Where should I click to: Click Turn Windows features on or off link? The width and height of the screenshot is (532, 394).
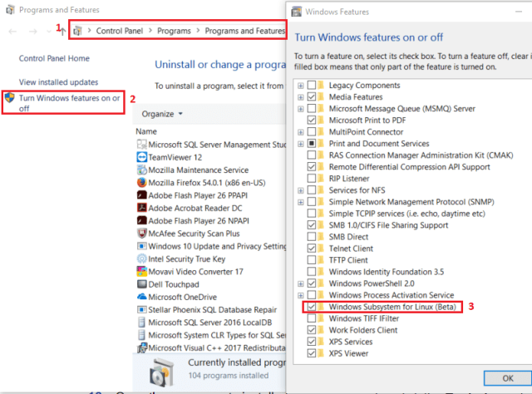point(69,103)
